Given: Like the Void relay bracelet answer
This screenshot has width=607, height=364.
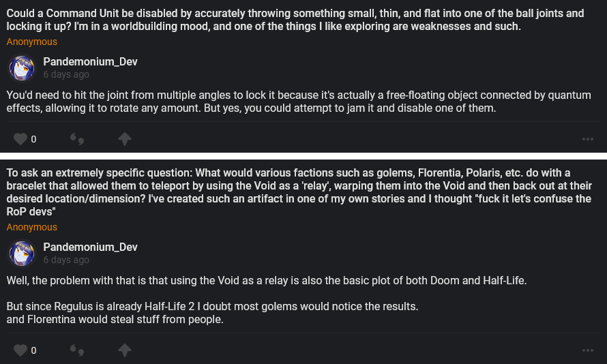Looking at the screenshot, I should (x=20, y=350).
